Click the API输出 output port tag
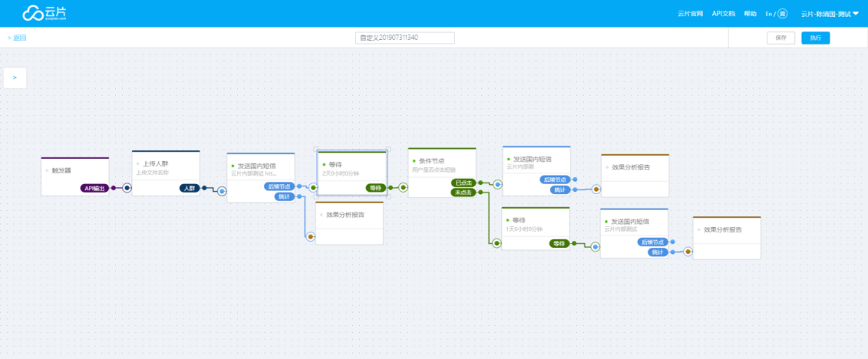 pyautogui.click(x=93, y=188)
